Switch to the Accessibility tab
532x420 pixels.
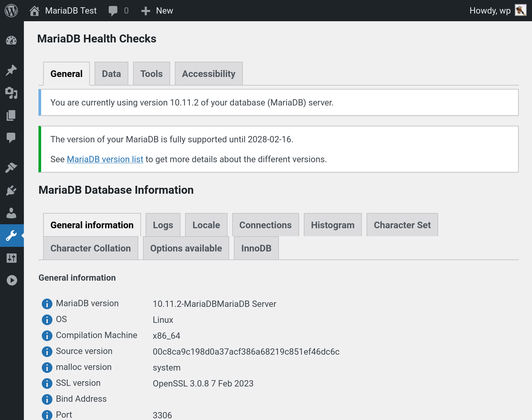209,74
